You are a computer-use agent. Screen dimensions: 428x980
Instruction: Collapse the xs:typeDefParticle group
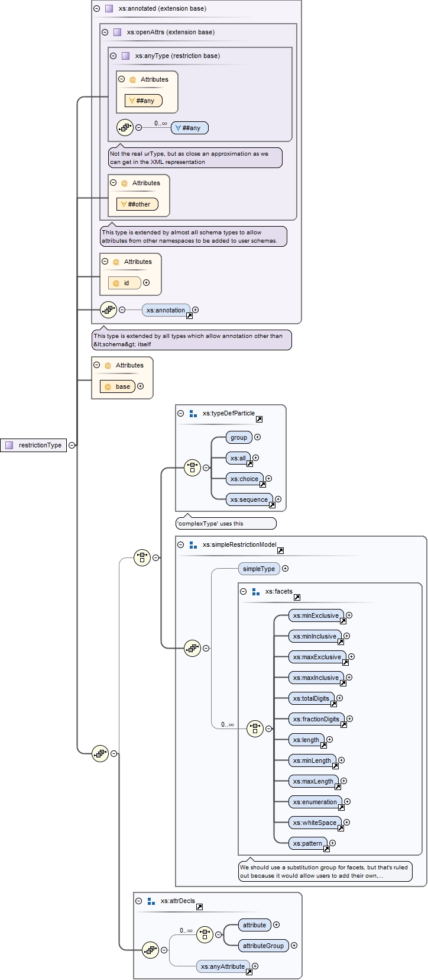181,414
